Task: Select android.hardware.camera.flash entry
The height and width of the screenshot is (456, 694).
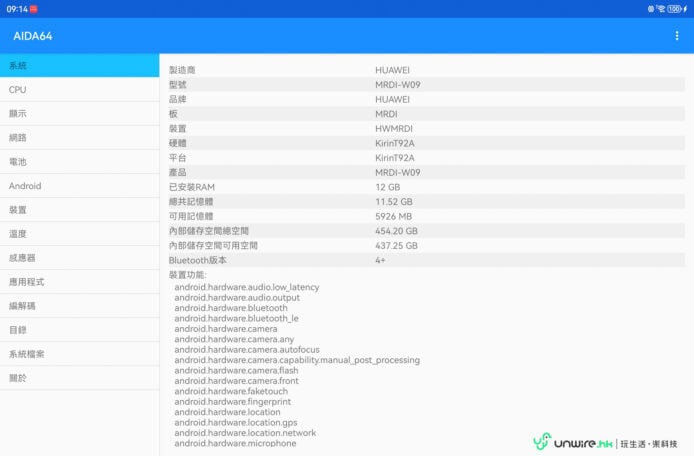Action: pyautogui.click(x=236, y=370)
